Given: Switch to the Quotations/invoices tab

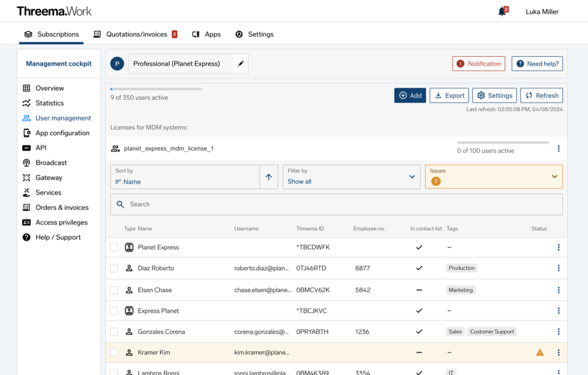Looking at the screenshot, I should (x=135, y=34).
